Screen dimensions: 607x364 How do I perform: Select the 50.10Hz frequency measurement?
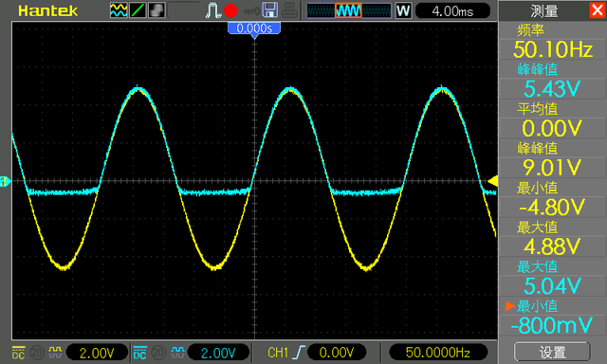pos(552,49)
